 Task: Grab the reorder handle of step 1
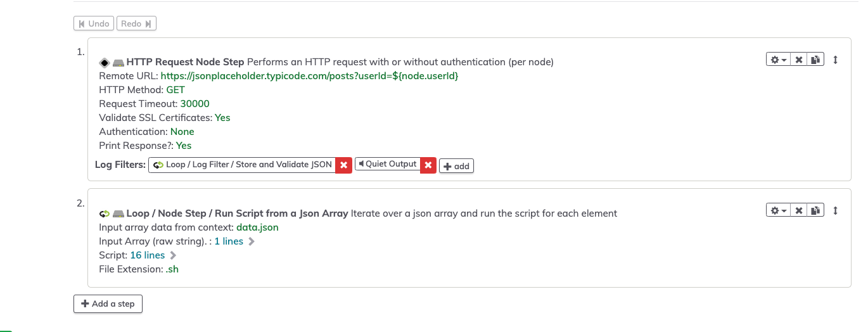tap(836, 60)
